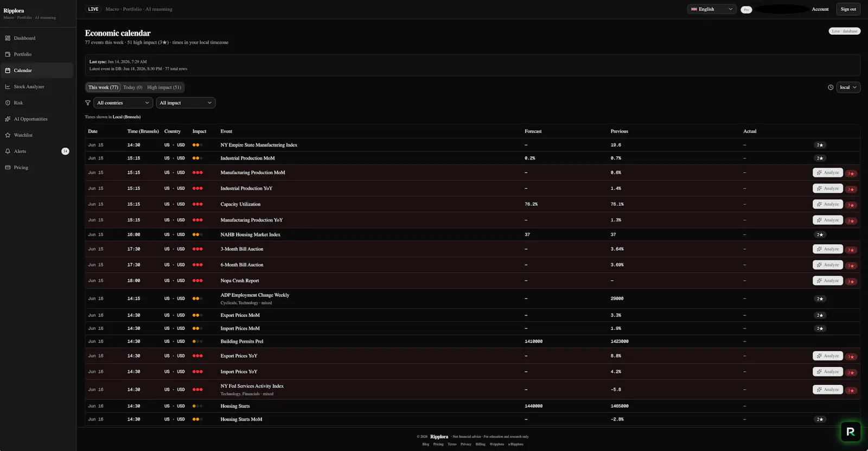Click the forecast value 1410000
This screenshot has height=451, width=868.
pyautogui.click(x=534, y=341)
